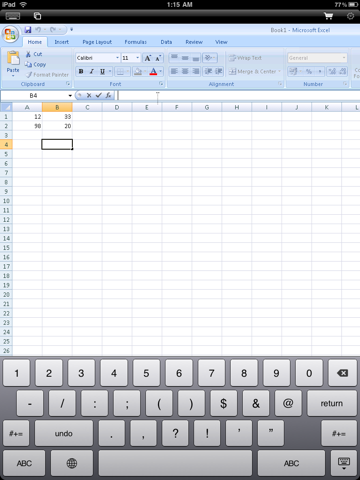Open the Font dialog launcher
This screenshot has width=360, height=480.
pyautogui.click(x=161, y=84)
